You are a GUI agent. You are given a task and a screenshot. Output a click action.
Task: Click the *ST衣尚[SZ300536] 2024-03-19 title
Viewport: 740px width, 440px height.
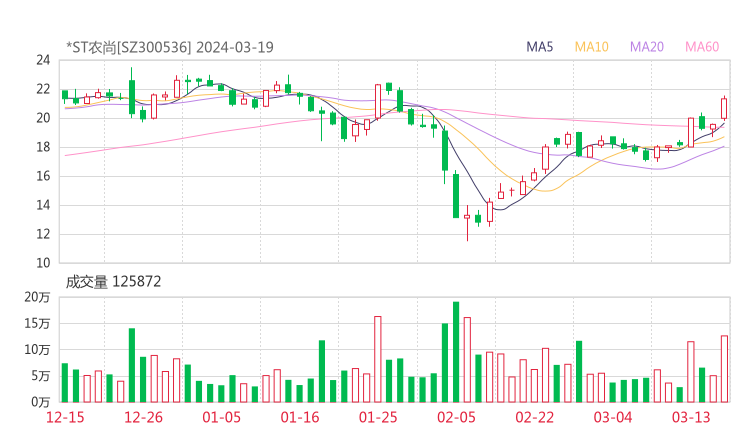click(169, 47)
